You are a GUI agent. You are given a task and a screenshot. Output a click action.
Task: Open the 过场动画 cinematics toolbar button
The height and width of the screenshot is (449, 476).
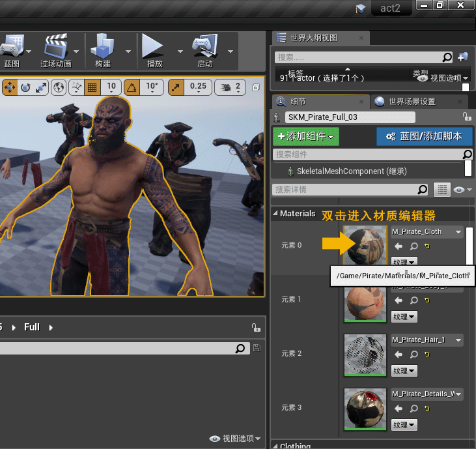[x=56, y=51]
